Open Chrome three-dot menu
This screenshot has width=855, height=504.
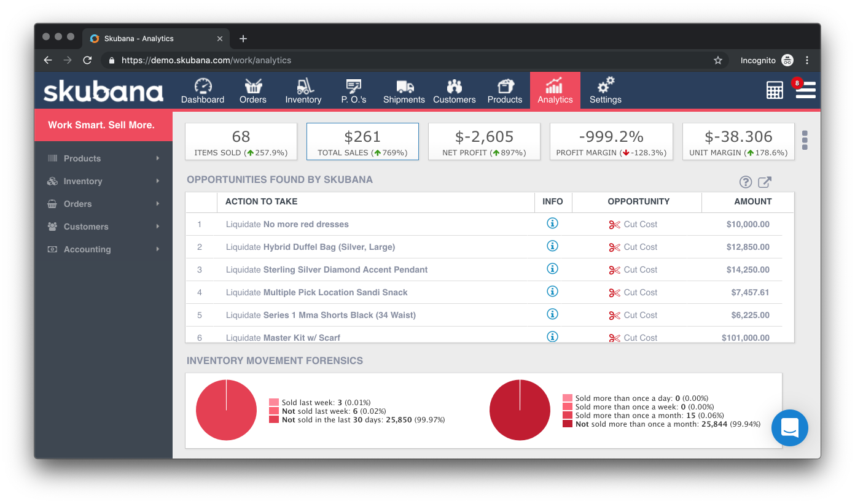tap(807, 60)
